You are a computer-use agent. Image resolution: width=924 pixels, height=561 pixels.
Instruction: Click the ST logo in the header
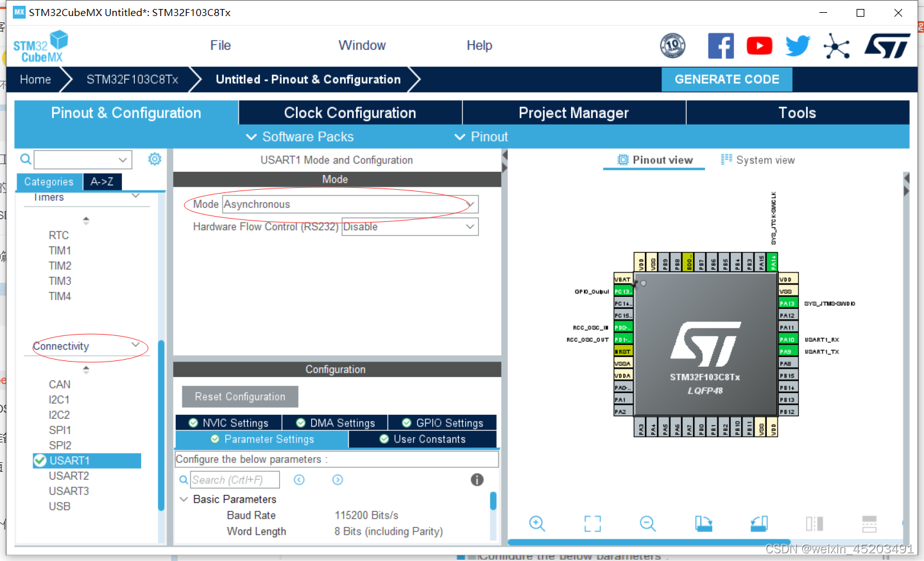887,46
